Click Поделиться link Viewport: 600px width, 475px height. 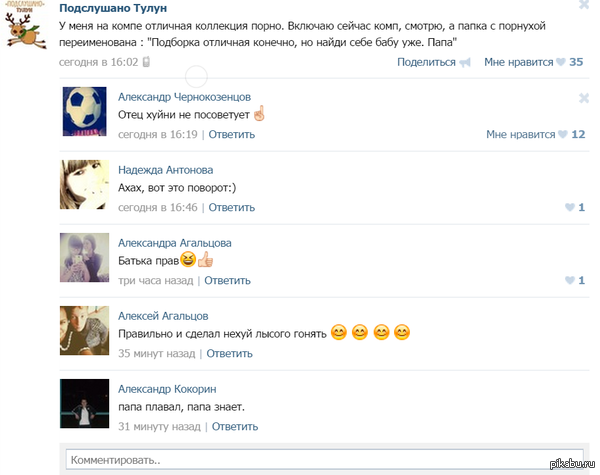426,62
